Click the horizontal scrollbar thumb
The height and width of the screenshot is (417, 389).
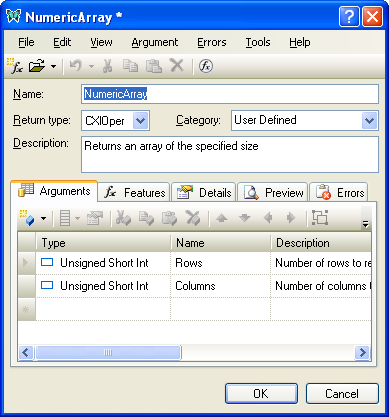(x=108, y=352)
